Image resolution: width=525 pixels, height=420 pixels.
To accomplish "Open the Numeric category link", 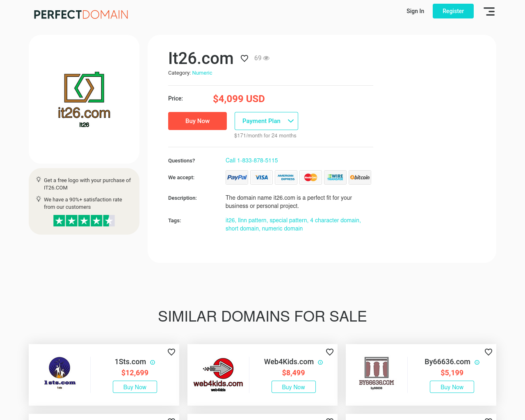I will pos(202,73).
